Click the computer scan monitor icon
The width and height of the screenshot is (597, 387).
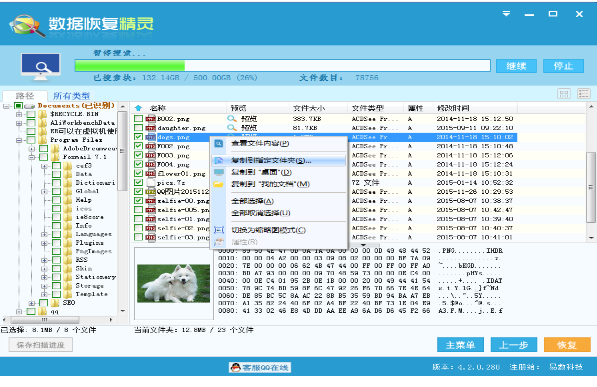pos(41,66)
